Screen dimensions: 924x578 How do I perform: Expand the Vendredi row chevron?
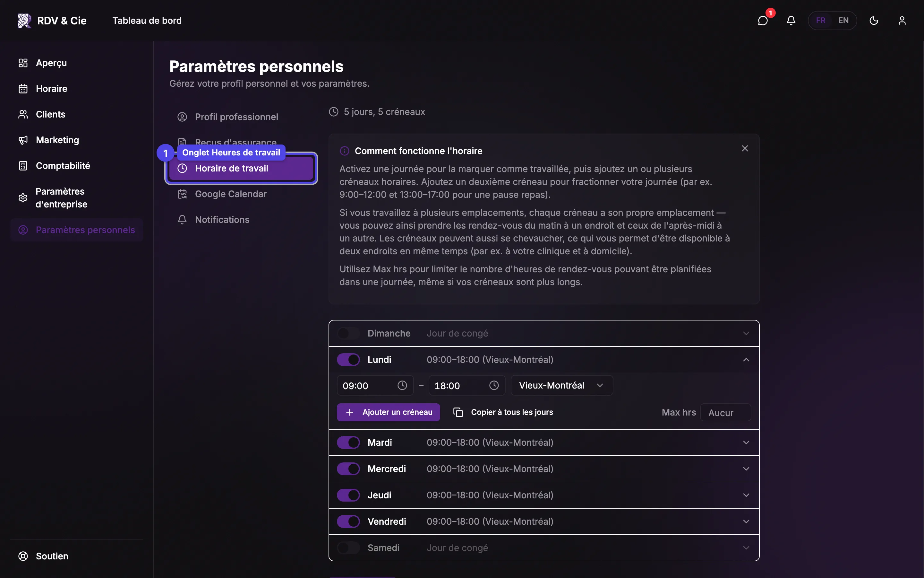click(x=746, y=521)
